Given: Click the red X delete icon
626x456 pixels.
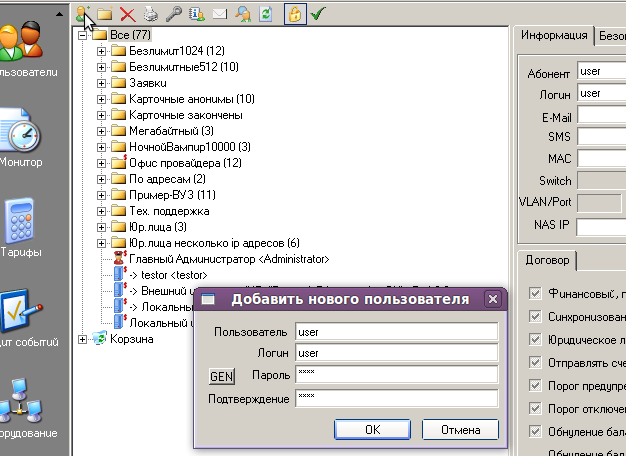Looking at the screenshot, I should pyautogui.click(x=127, y=14).
